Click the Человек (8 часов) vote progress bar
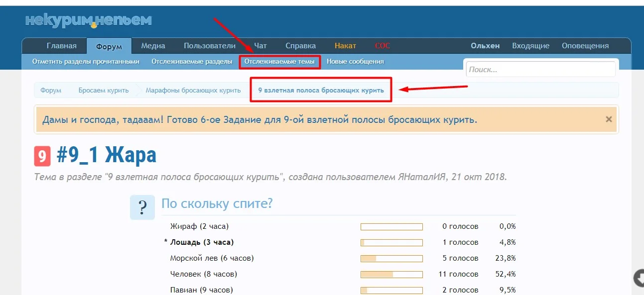Viewport: 644px width, 295px height. [391, 274]
